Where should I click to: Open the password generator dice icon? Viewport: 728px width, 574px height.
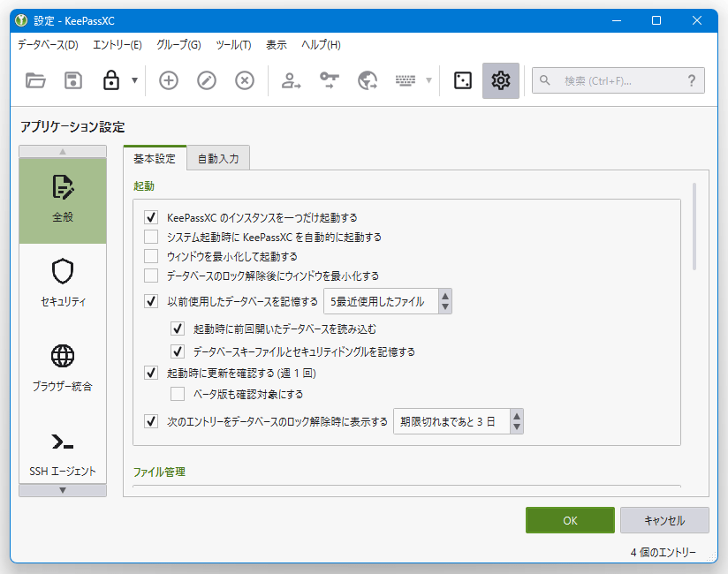click(x=462, y=80)
